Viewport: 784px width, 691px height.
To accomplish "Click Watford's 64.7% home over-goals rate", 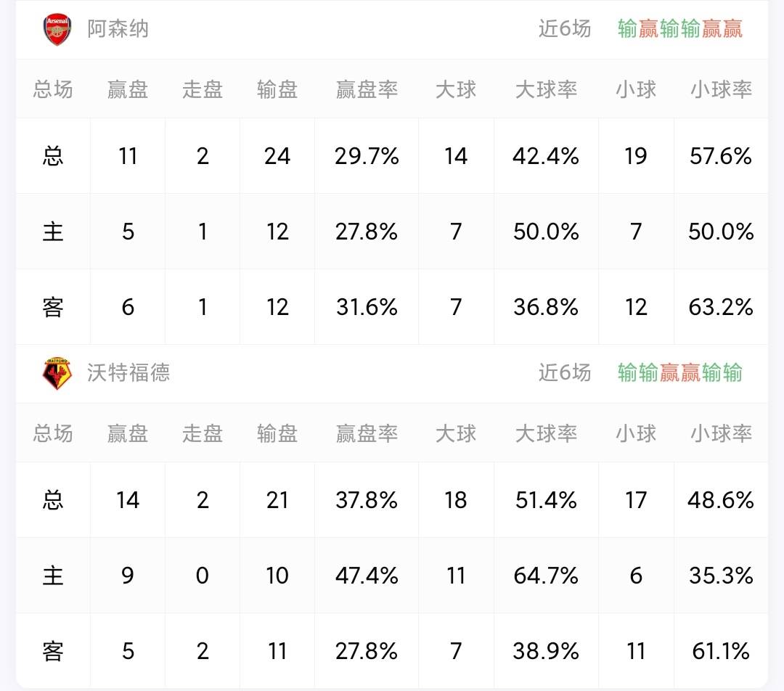I will [x=546, y=576].
